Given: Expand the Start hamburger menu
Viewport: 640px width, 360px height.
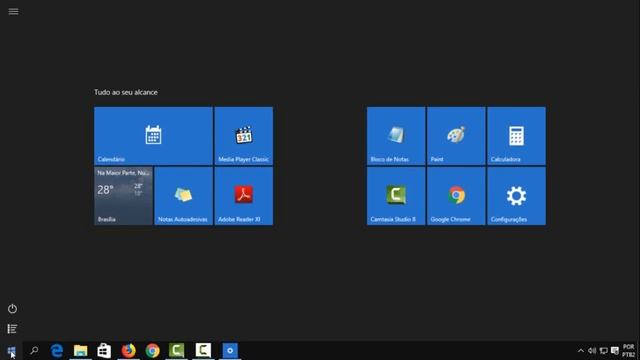Looking at the screenshot, I should 13,11.
